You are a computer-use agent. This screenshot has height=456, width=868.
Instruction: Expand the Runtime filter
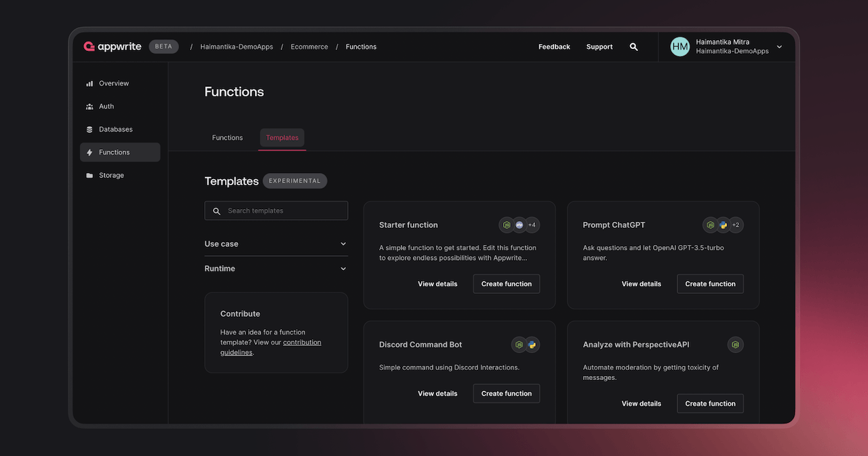point(276,269)
